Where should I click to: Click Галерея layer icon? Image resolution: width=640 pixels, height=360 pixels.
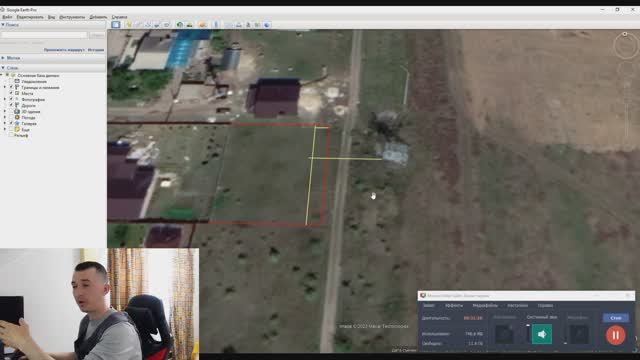(17, 123)
